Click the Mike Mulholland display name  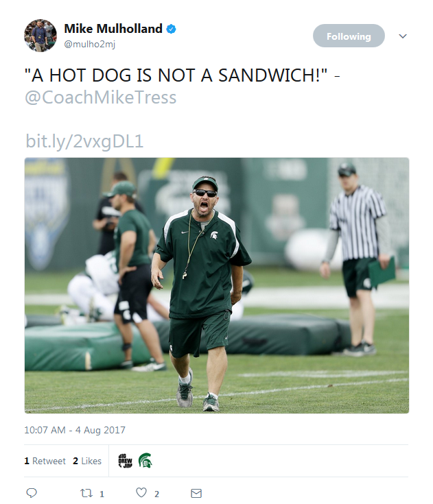tap(113, 29)
